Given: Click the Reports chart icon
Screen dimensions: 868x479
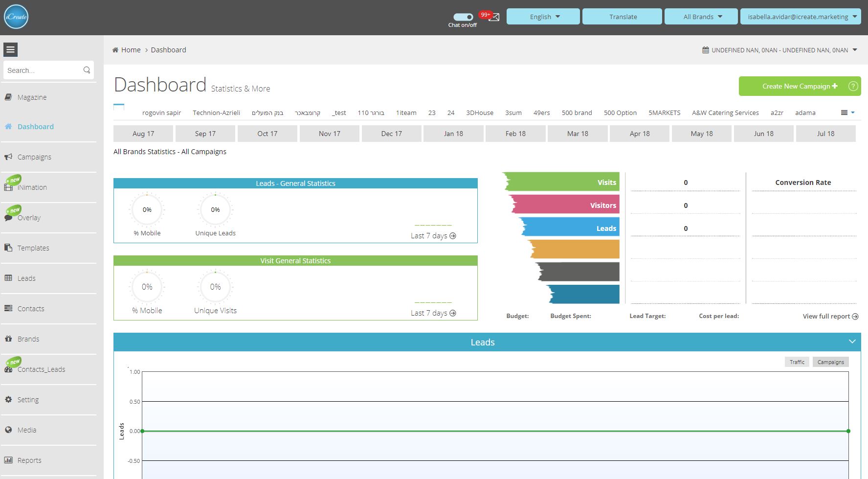Looking at the screenshot, I should (x=8, y=460).
